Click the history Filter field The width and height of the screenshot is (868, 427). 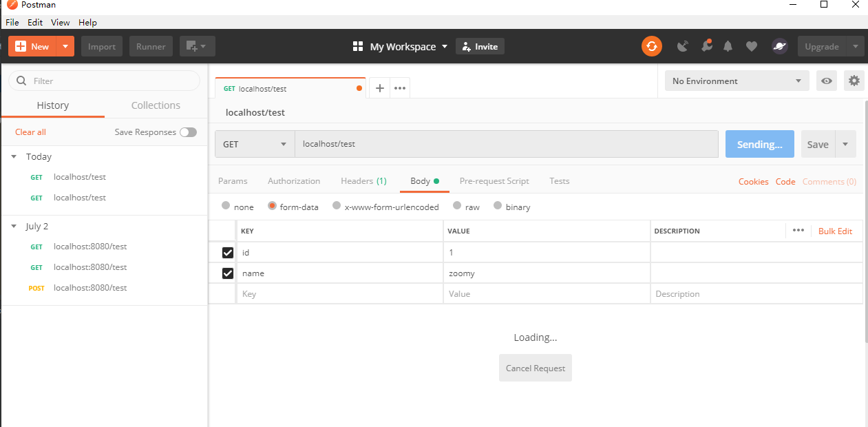click(x=104, y=81)
